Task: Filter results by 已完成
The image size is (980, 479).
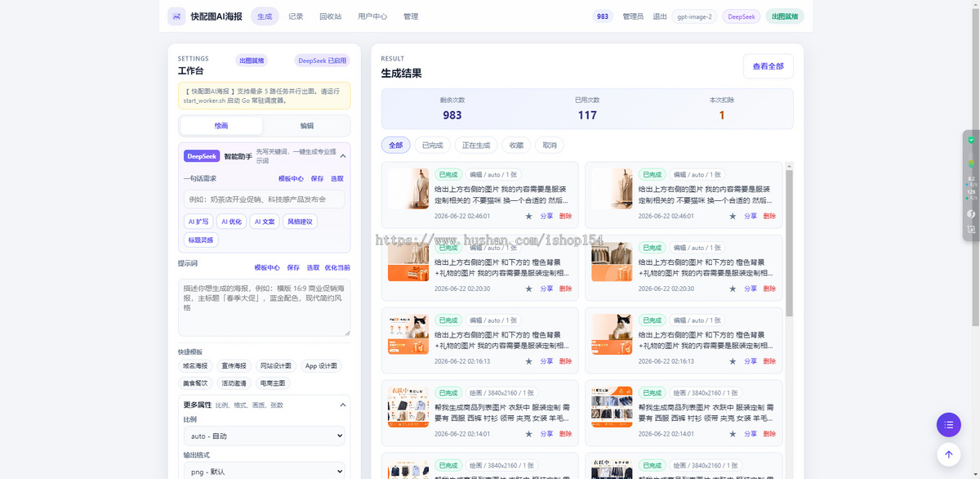Action: click(x=432, y=145)
